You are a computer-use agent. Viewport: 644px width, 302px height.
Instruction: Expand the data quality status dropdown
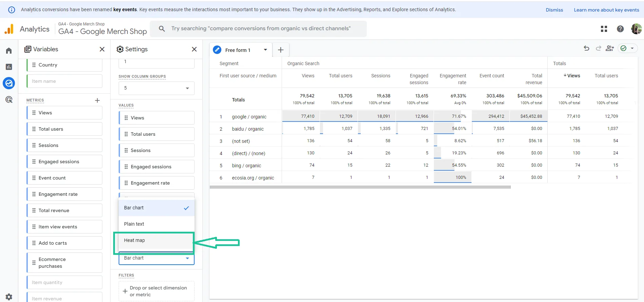point(632,48)
